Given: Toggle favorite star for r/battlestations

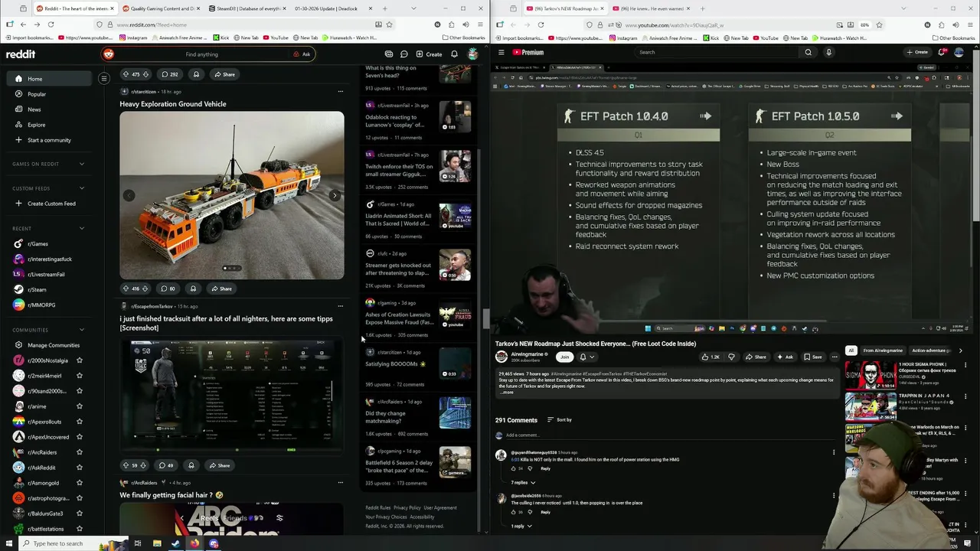Looking at the screenshot, I should click(x=79, y=529).
